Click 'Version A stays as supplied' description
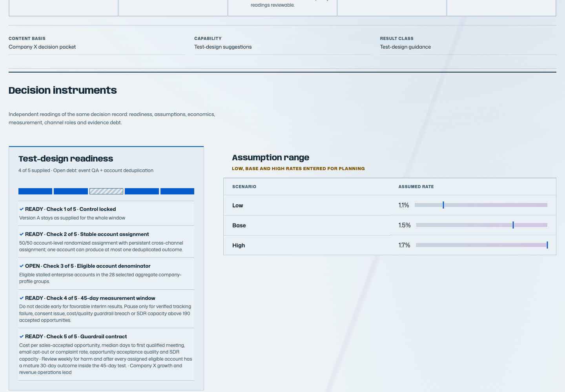The width and height of the screenshot is (565, 392). click(x=72, y=218)
